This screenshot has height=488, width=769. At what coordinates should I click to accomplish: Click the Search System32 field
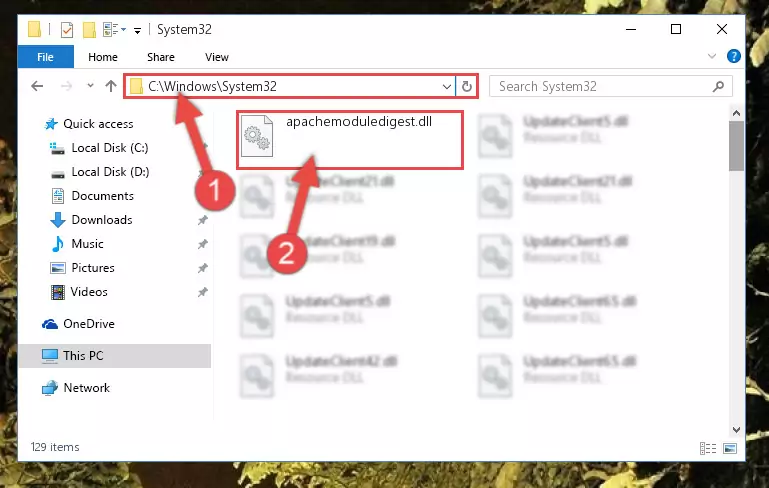pyautogui.click(x=611, y=86)
